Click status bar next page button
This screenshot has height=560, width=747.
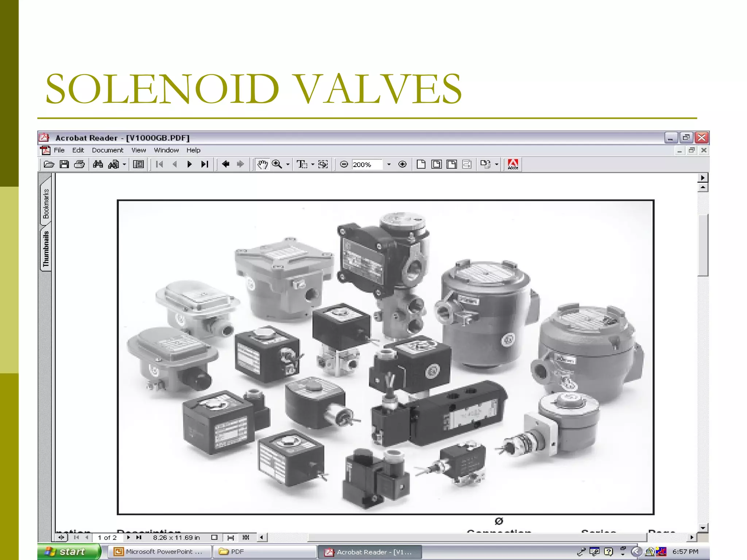click(x=128, y=537)
